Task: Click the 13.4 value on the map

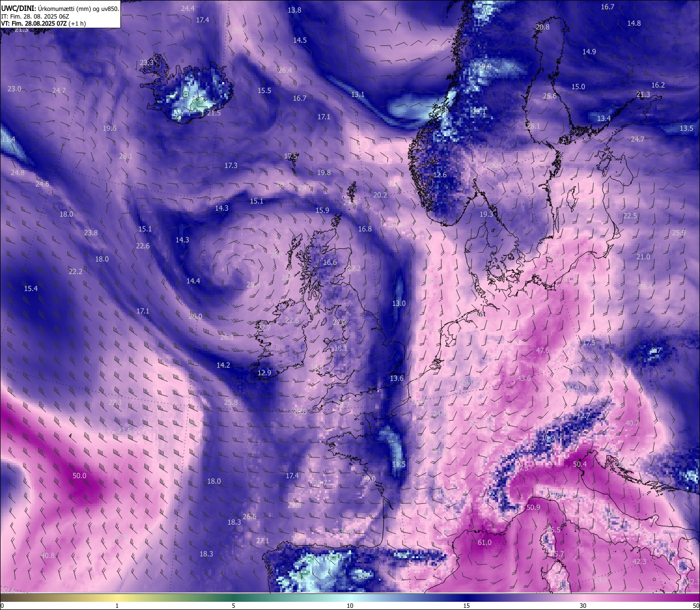Action: (604, 118)
